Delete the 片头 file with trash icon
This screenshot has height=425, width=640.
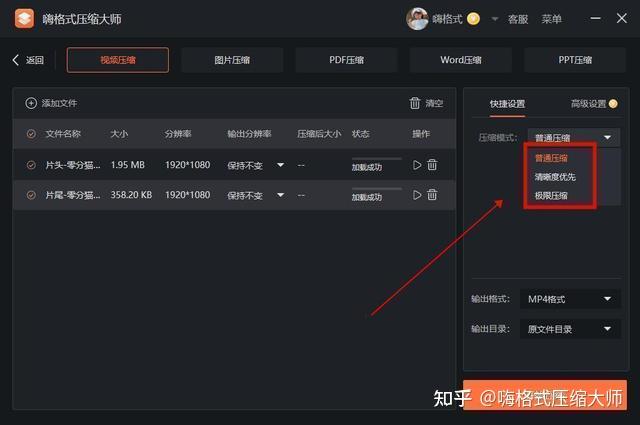(x=432, y=165)
